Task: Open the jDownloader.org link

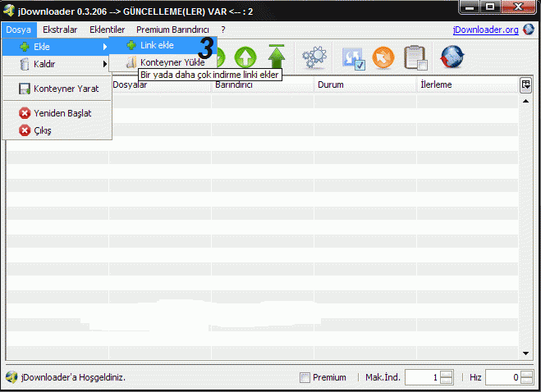Action: (x=485, y=30)
